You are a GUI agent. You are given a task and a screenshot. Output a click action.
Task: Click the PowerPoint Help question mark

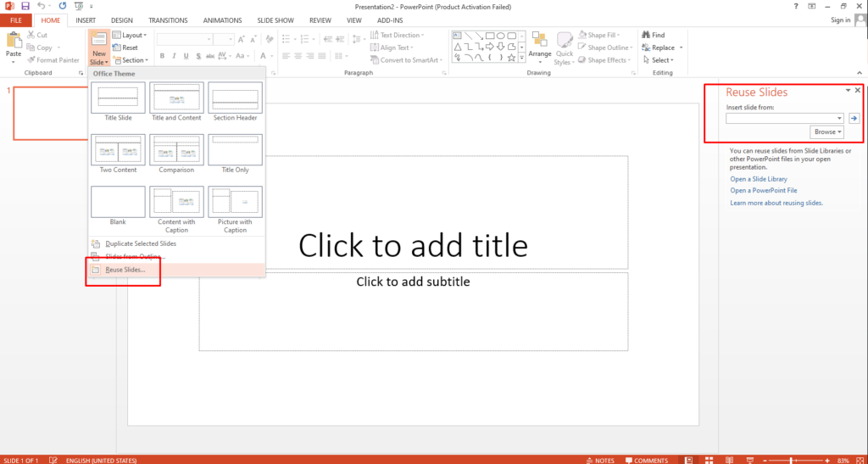(x=795, y=7)
